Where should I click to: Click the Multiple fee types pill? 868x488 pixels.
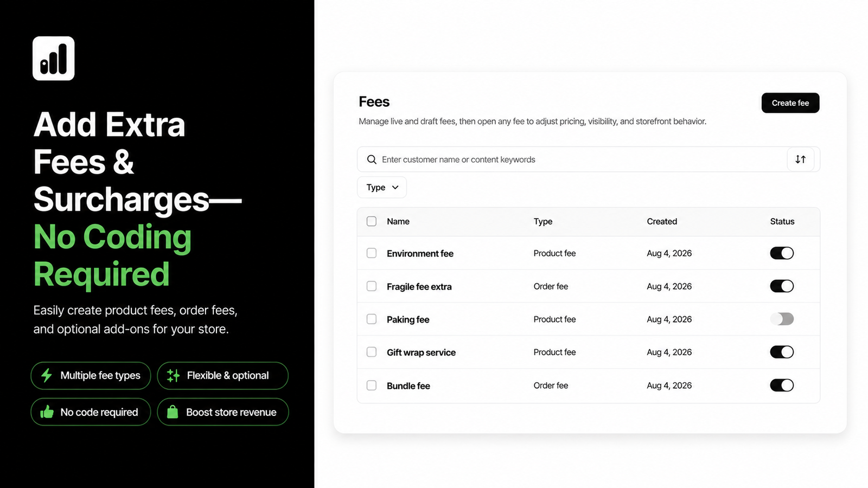pyautogui.click(x=91, y=376)
